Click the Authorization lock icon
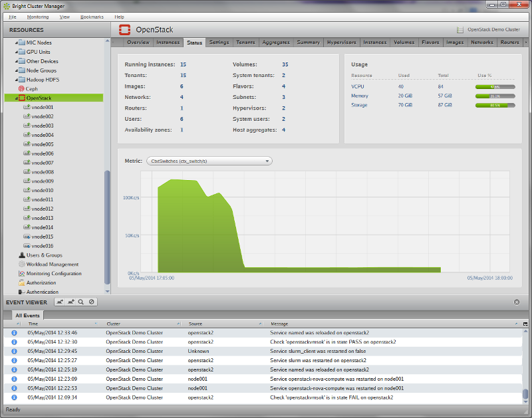This screenshot has height=418, width=532. tap(22, 282)
